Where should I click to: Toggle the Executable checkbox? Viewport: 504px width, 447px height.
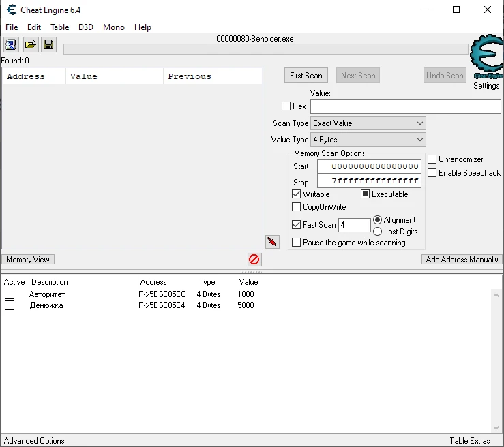[x=365, y=194]
